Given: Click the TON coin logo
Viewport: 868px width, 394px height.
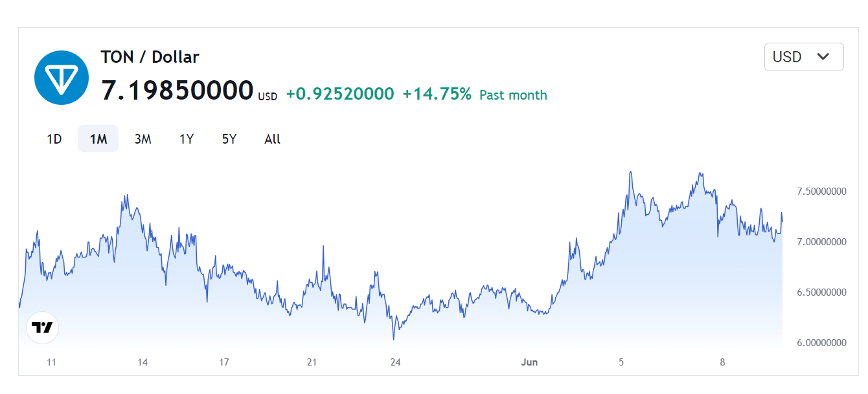Looking at the screenshot, I should tap(61, 78).
